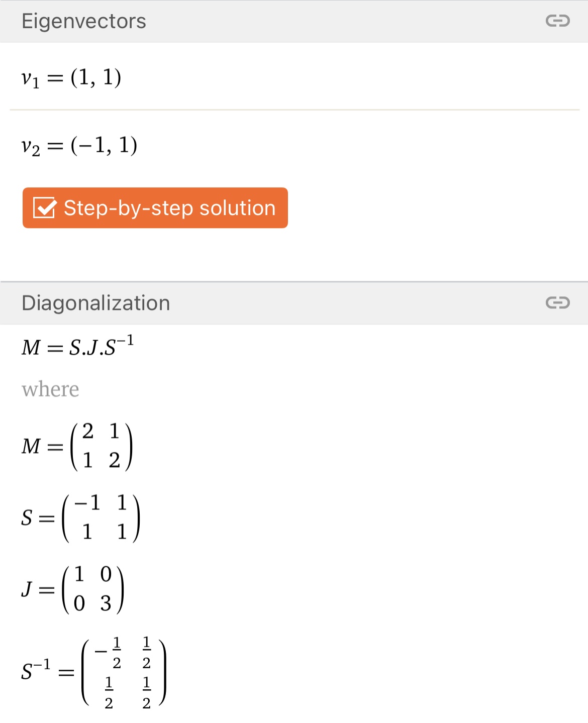The height and width of the screenshot is (723, 588).
Task: Select the matrix S definition
Action: [80, 518]
